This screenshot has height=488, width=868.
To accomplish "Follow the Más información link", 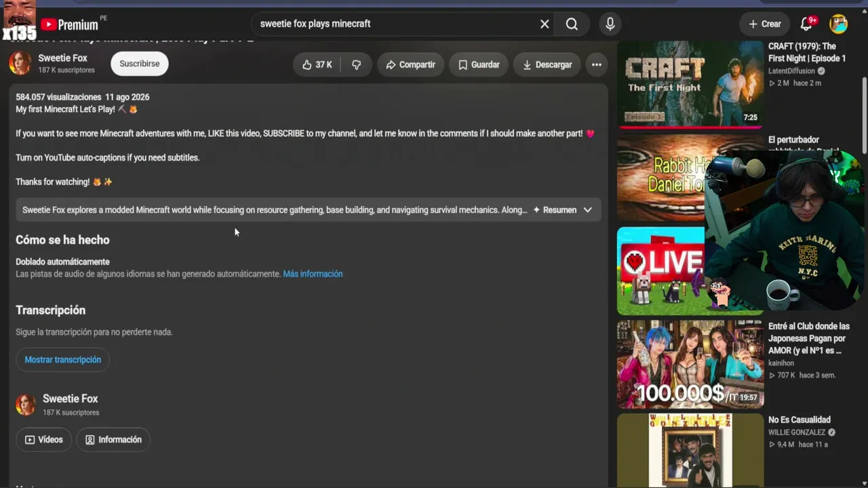I will pos(313,274).
